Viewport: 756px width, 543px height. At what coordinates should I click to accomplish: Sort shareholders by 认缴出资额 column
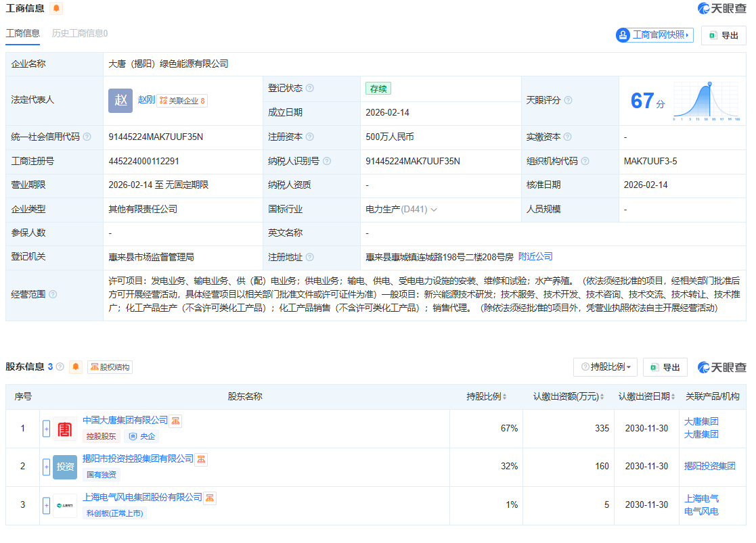click(569, 396)
